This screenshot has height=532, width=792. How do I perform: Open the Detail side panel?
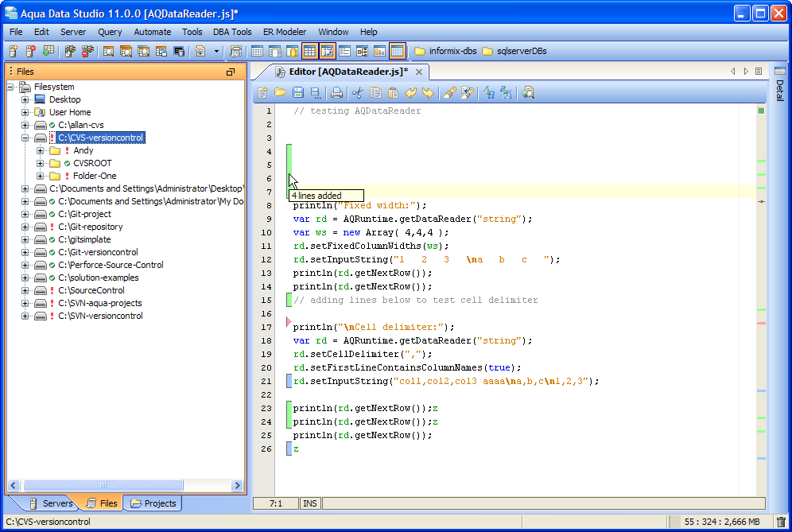pos(780,83)
